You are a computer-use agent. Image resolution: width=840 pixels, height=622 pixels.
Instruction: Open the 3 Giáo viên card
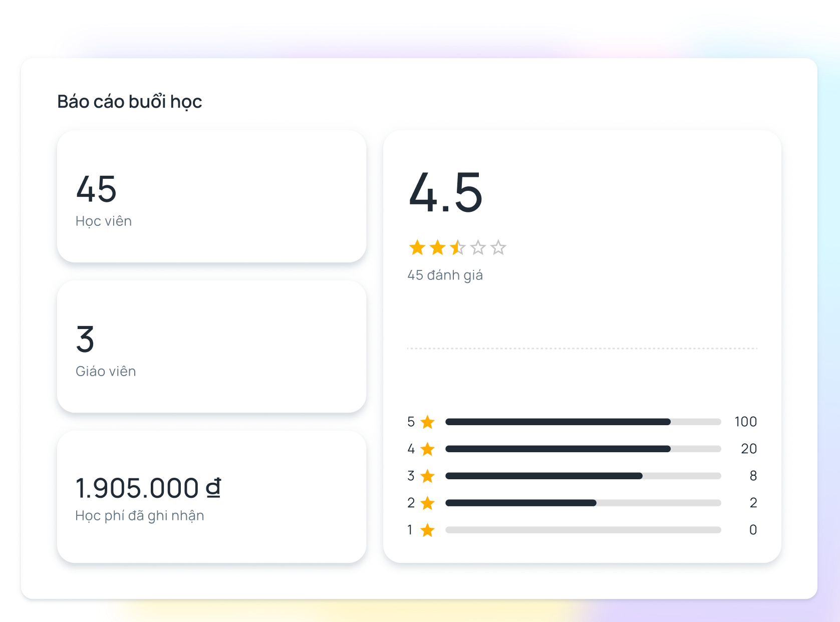tap(211, 347)
